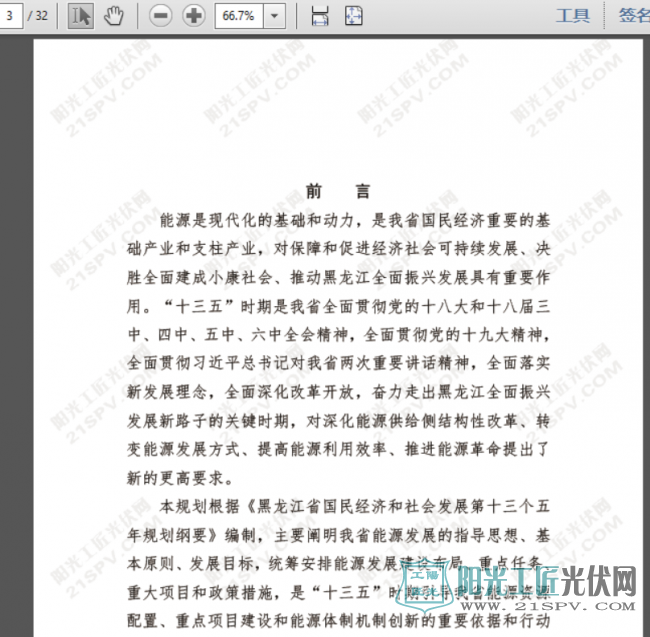Activate the text selection cursor tool
Screen dimensions: 650x637
coord(80,15)
